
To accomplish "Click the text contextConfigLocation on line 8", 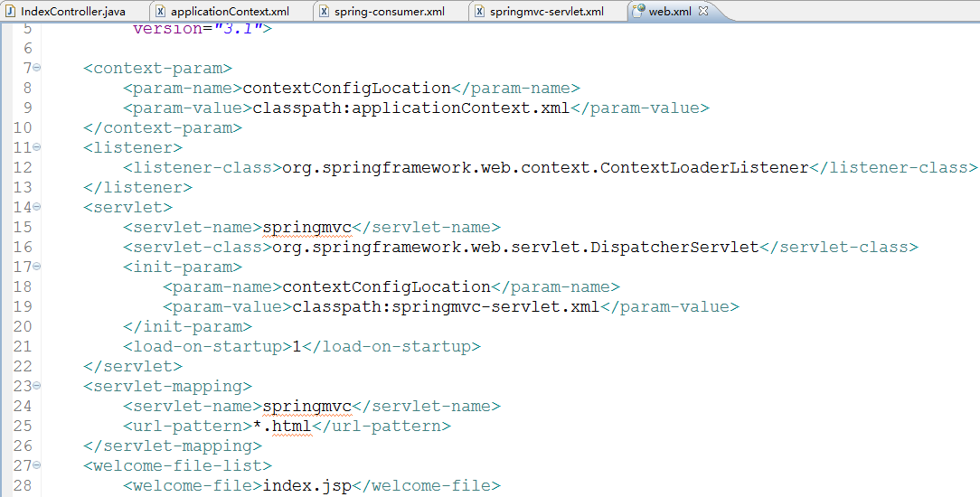I will pyautogui.click(x=347, y=88).
